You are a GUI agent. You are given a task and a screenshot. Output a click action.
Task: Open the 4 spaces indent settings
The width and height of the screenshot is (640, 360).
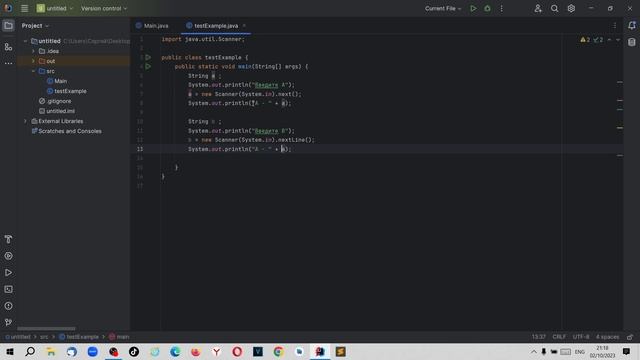(607, 337)
